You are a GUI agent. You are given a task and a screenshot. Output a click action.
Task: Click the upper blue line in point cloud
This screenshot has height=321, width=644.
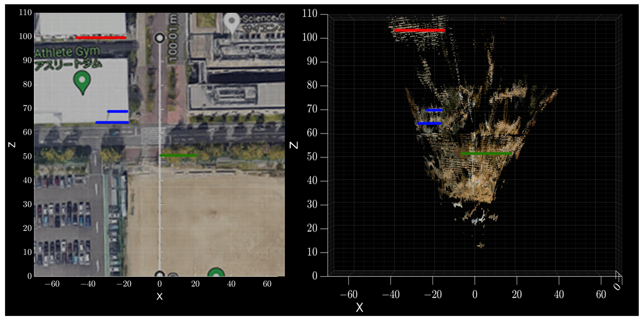tap(434, 110)
